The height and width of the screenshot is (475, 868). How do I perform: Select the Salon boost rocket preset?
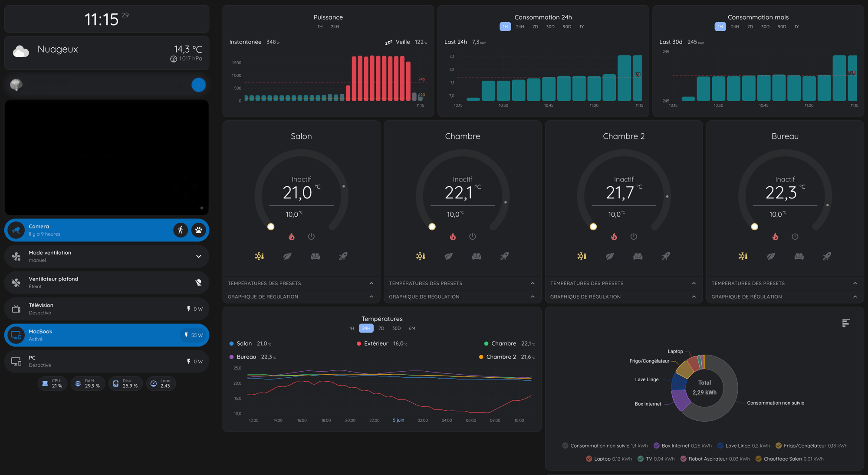(x=343, y=256)
